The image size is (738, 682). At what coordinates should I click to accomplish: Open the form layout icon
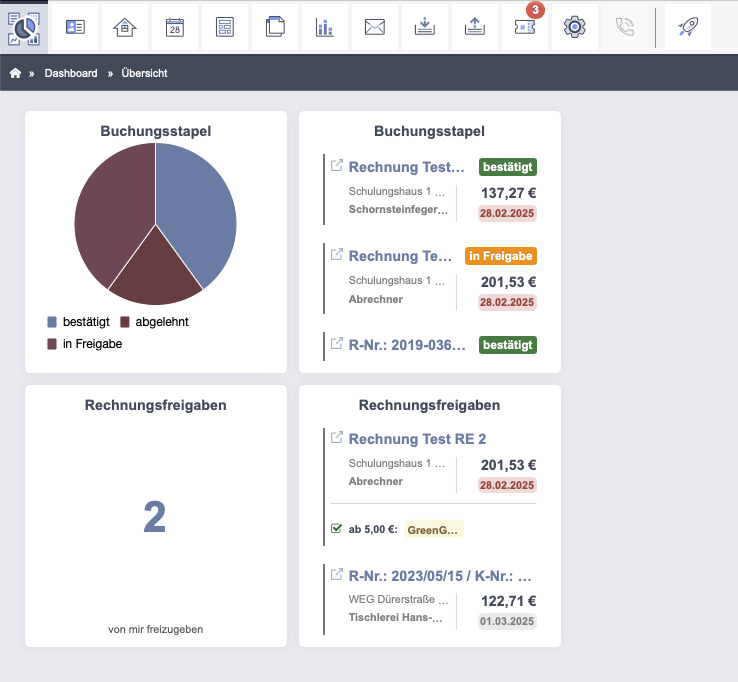pos(225,27)
